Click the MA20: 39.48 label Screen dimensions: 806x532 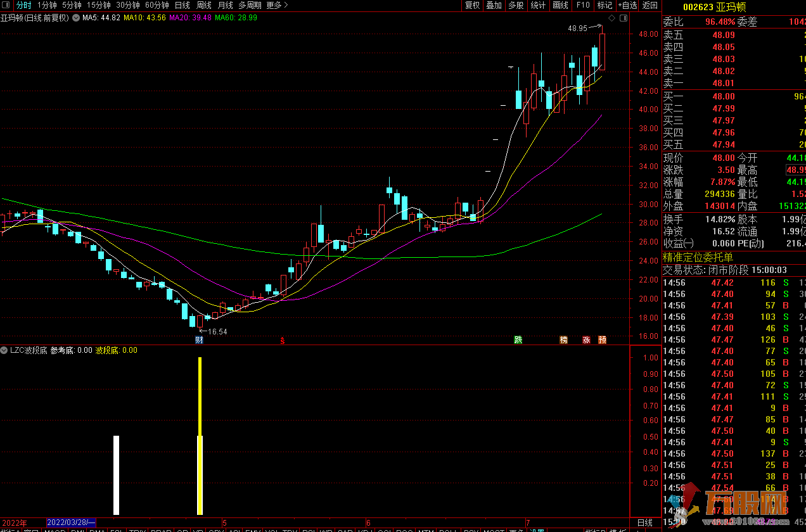(190, 18)
